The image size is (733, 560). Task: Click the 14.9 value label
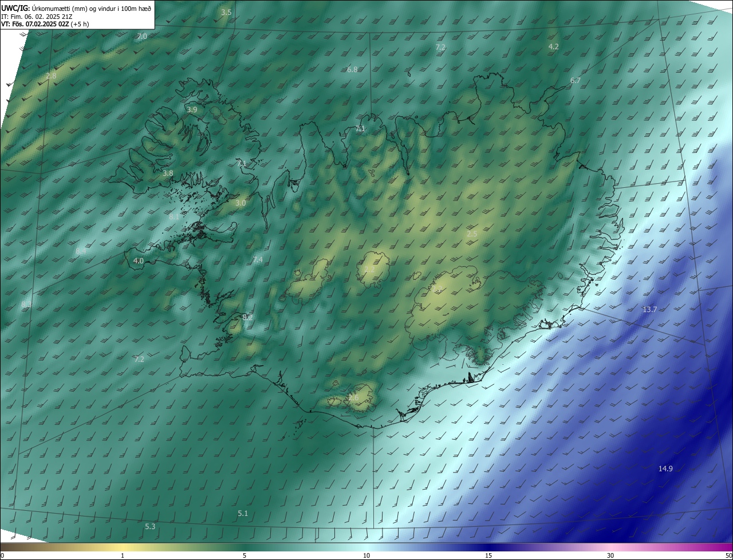(665, 468)
